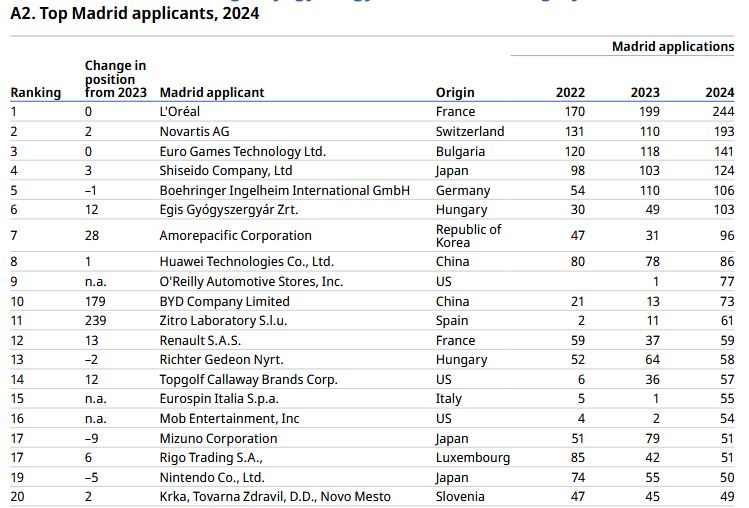Select 'Boehringer Ingelheim International GmbH' cell
This screenshot has width=749, height=508.
click(x=284, y=191)
